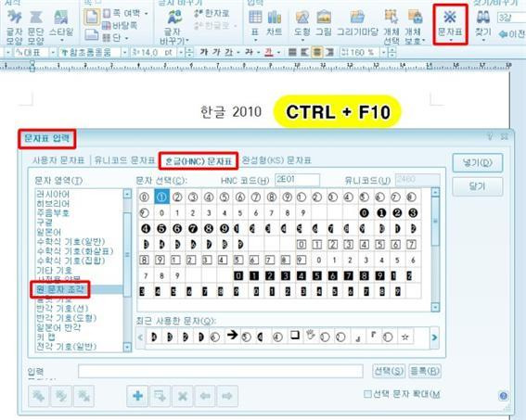Expand the arrow under 표 table button
The width and height of the screenshot is (526, 420).
255,41
